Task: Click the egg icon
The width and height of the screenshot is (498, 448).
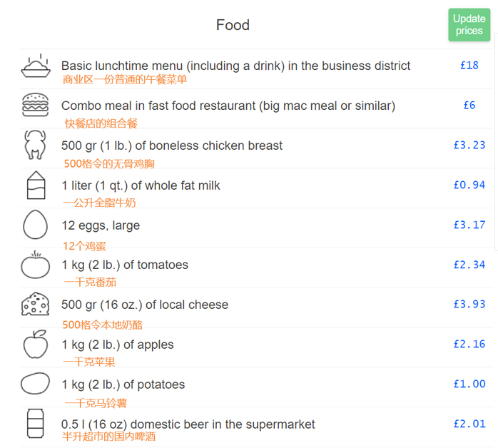Action: pos(35,225)
